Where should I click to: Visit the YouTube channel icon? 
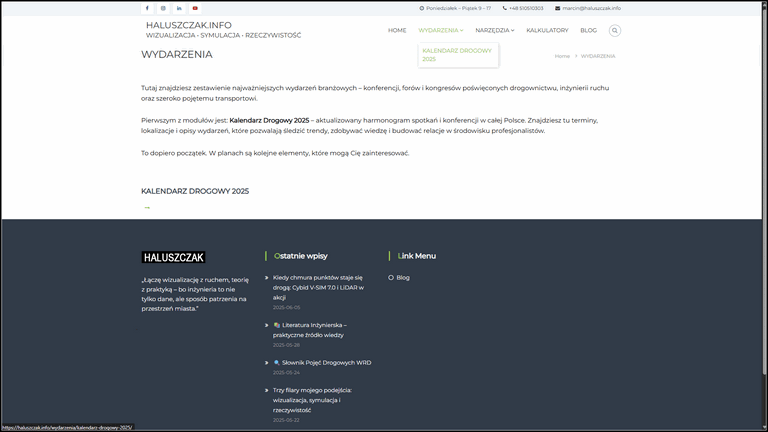(x=195, y=8)
